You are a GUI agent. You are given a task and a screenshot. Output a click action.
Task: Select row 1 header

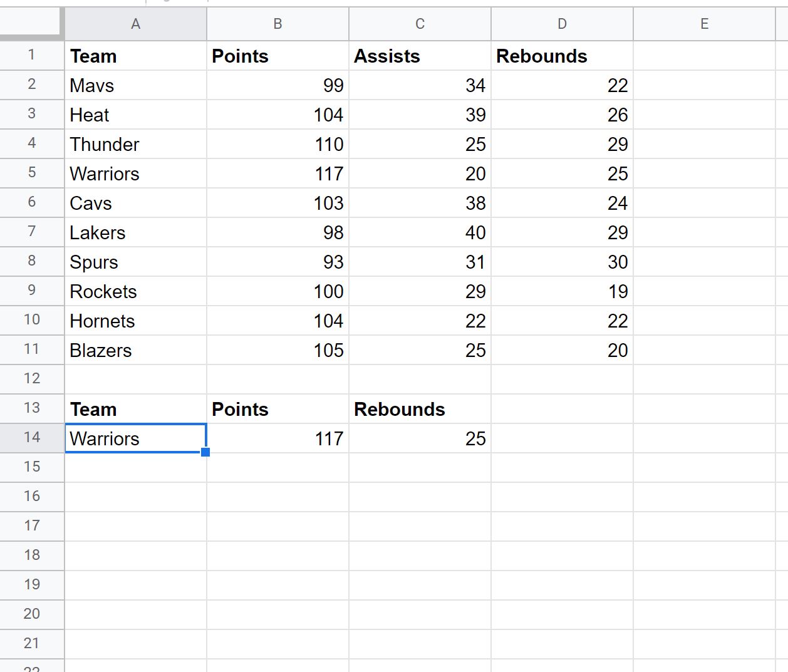pyautogui.click(x=31, y=56)
